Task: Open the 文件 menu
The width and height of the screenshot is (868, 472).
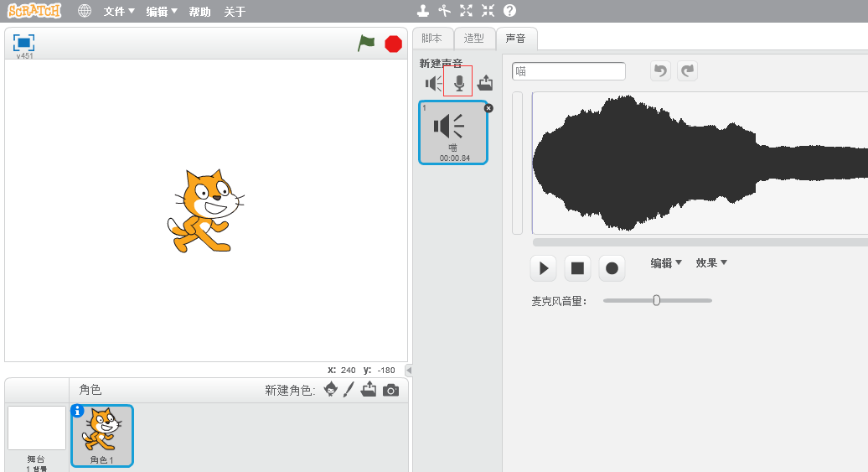Action: (119, 11)
